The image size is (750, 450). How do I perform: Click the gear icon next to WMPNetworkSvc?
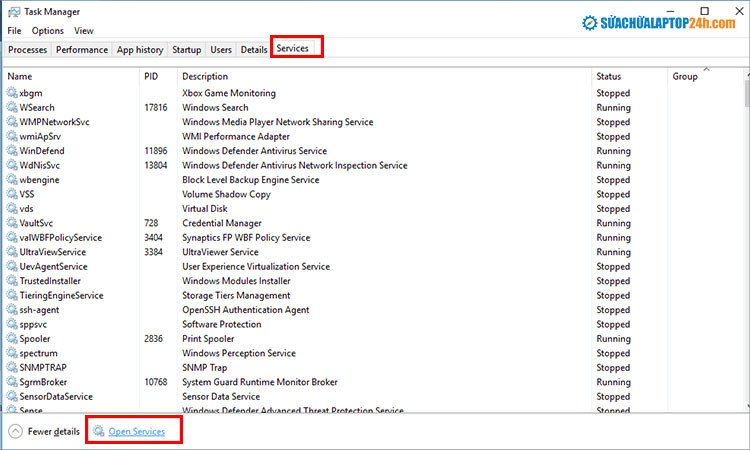(12, 121)
